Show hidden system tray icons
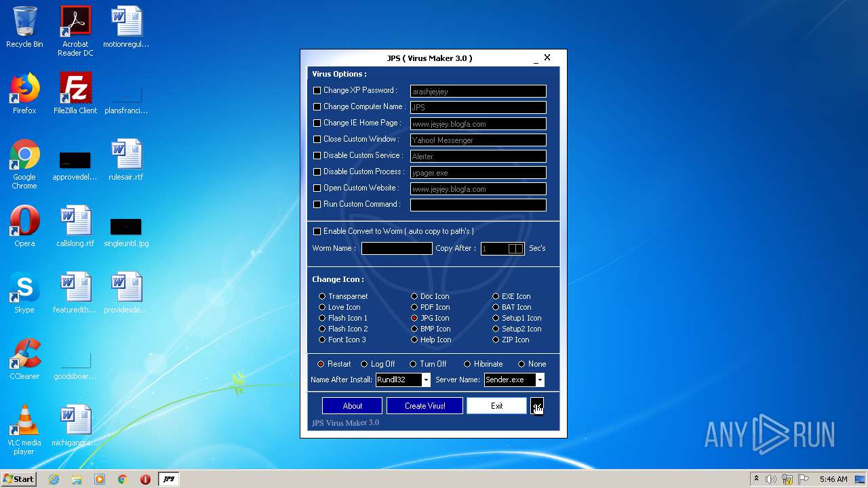Screen dimensions: 868x488 (x=756, y=479)
